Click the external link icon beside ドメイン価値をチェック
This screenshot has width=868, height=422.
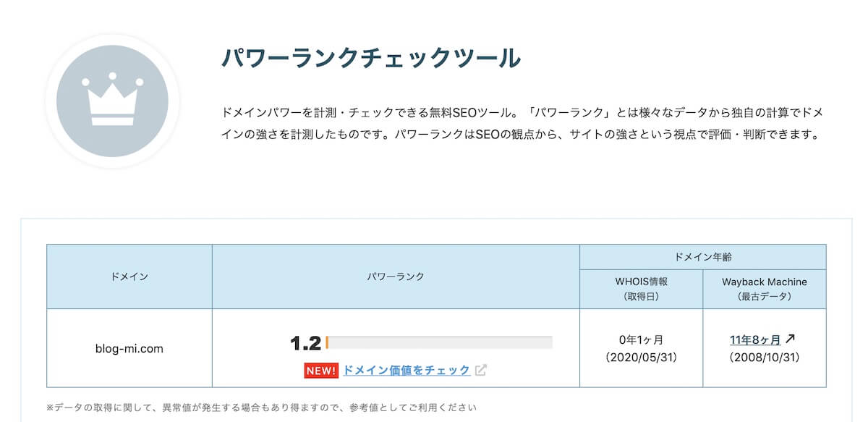point(481,370)
